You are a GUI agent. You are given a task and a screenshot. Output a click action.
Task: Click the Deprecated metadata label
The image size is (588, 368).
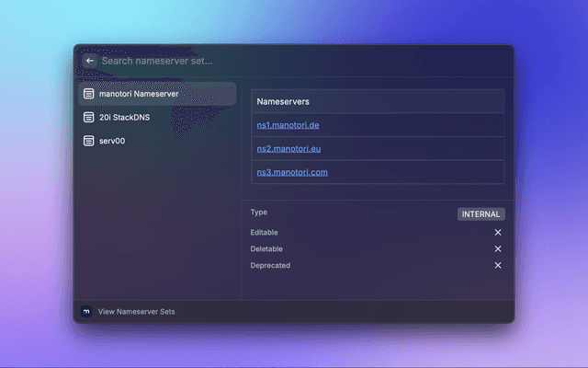tap(270, 266)
